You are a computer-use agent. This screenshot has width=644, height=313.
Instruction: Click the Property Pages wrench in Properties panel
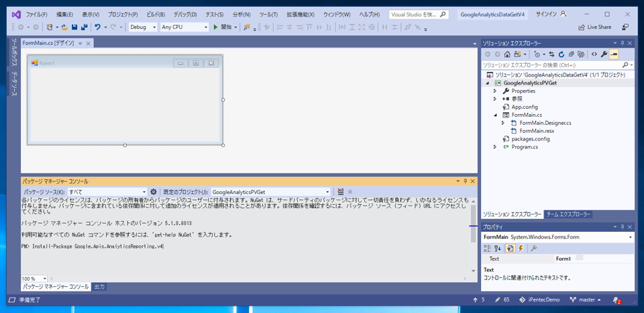pos(533,248)
